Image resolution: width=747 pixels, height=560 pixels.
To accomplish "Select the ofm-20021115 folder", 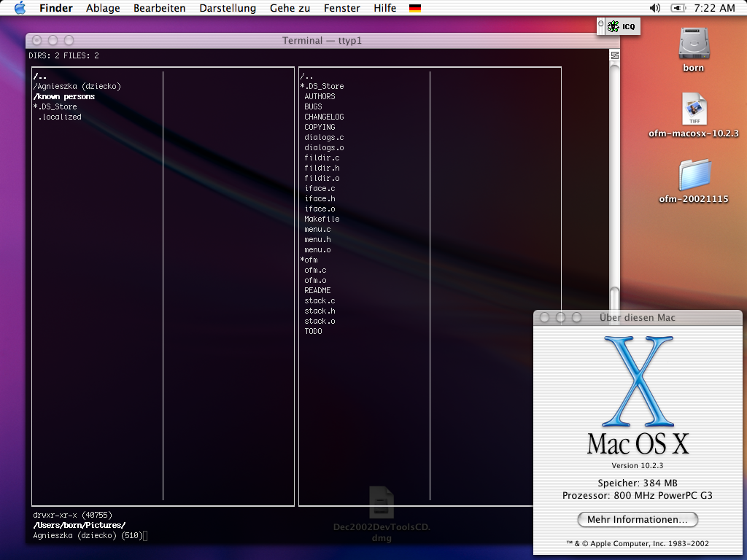I will click(x=693, y=175).
